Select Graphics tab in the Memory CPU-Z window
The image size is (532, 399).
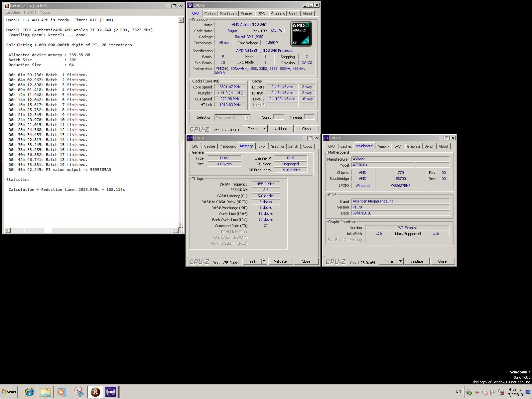coord(277,146)
